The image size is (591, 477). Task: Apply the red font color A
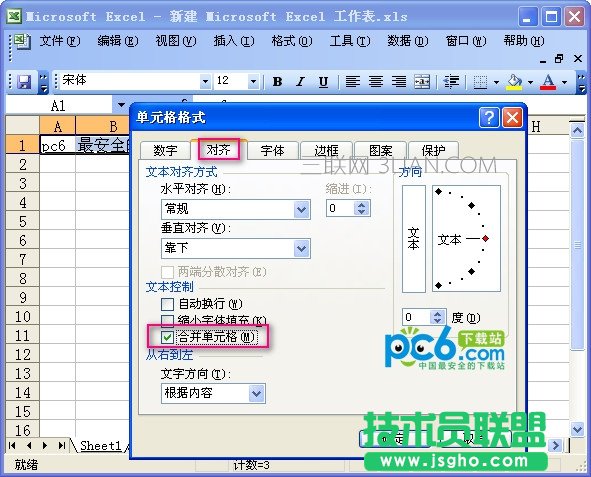(548, 81)
